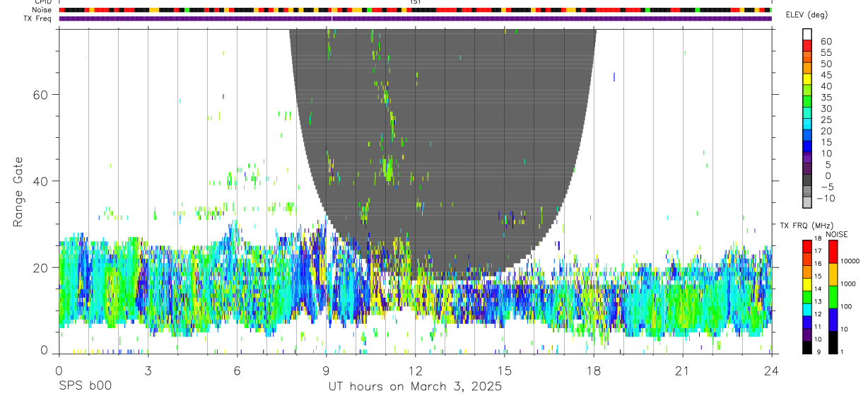
Task: Click the red ELEV swatch between 55 and 60
Action: pos(807,47)
